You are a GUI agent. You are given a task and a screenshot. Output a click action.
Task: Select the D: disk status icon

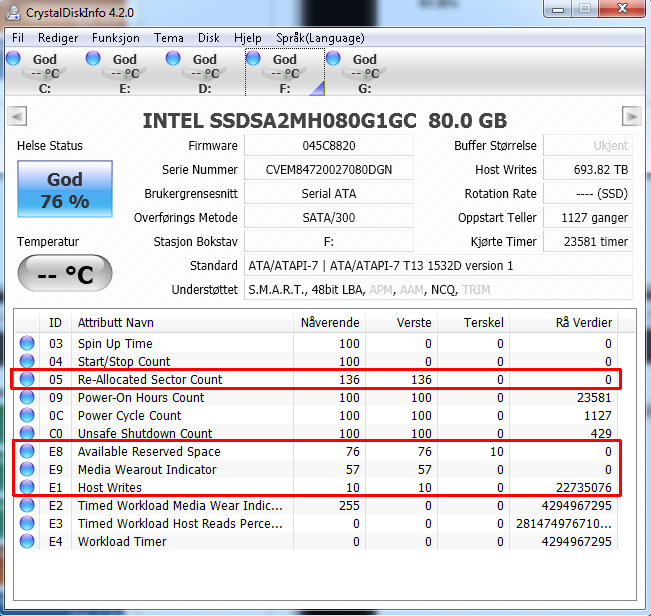(173, 58)
